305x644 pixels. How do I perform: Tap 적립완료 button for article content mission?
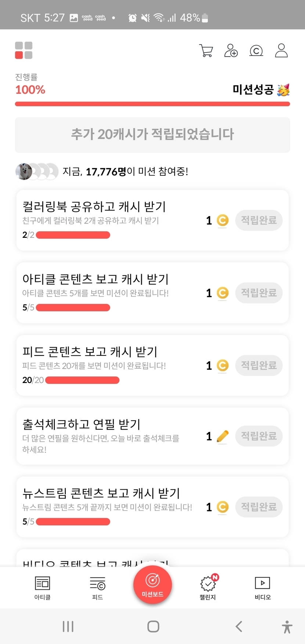tap(259, 293)
